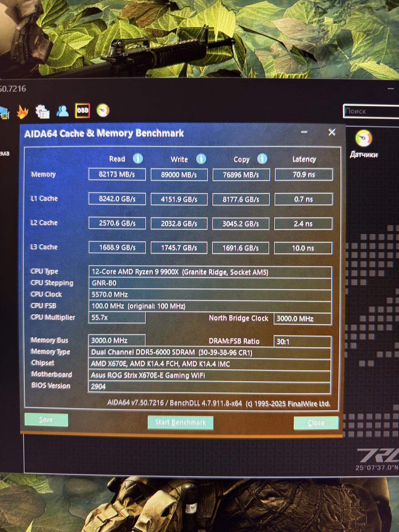Show info for Copy column
The width and height of the screenshot is (399, 532).
[x=262, y=159]
